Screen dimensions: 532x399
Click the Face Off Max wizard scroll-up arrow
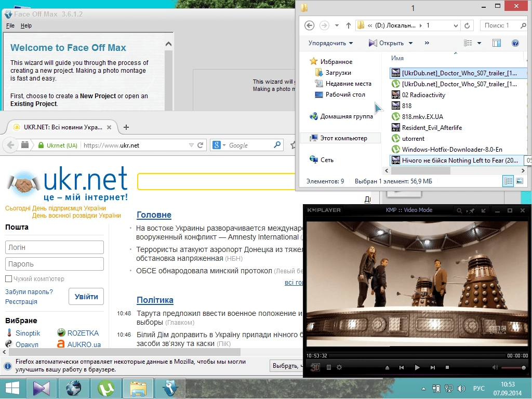168,44
